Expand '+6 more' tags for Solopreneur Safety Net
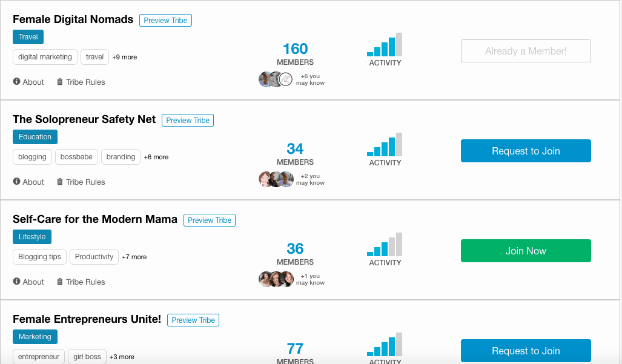The width and height of the screenshot is (622, 364). click(156, 157)
